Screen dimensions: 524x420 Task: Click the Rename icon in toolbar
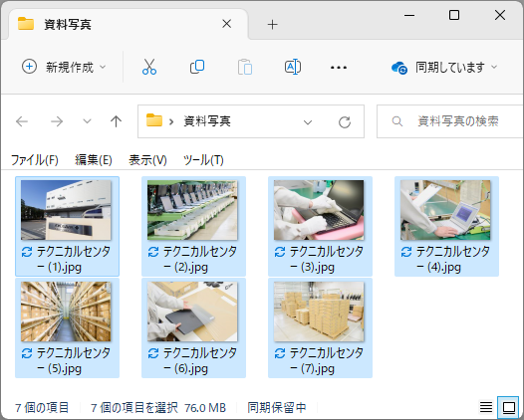(293, 67)
